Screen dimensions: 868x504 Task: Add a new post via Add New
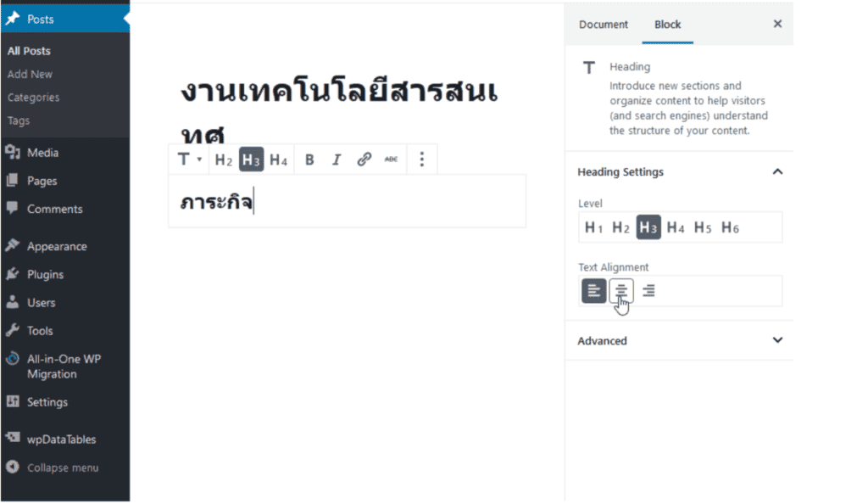(x=30, y=74)
